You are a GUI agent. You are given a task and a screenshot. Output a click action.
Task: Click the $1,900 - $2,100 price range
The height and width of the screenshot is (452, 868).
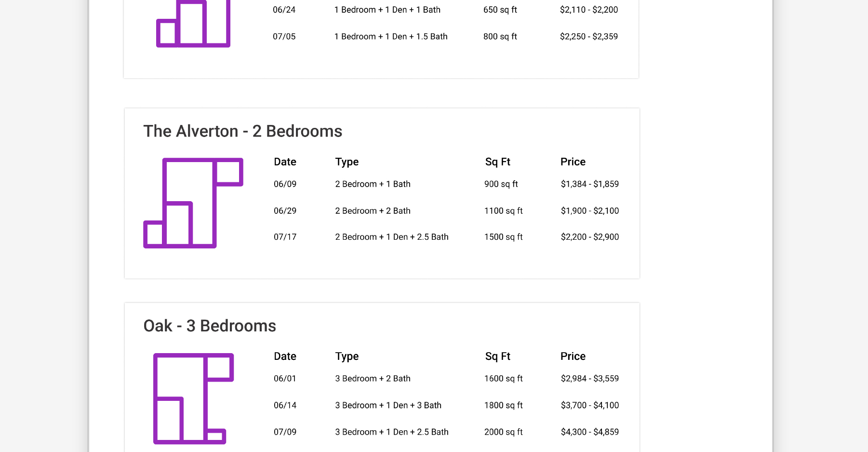589,211
